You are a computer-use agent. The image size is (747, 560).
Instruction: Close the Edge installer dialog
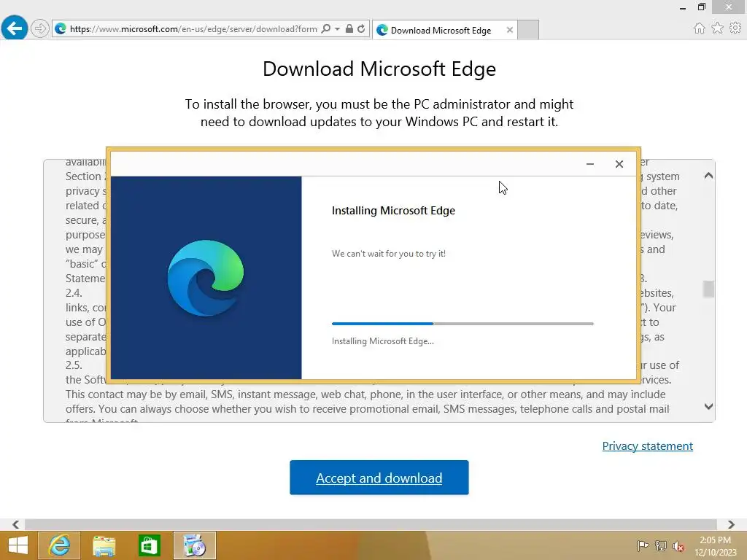click(619, 164)
